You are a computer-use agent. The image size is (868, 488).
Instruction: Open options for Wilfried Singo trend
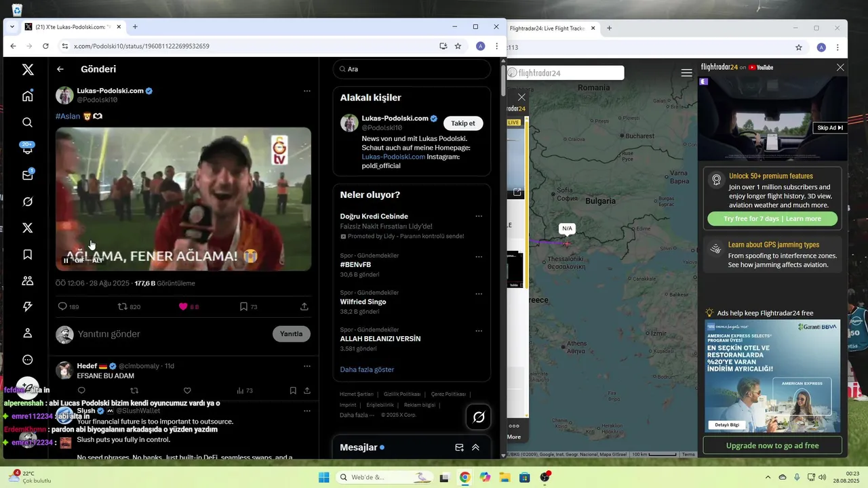coord(479,294)
